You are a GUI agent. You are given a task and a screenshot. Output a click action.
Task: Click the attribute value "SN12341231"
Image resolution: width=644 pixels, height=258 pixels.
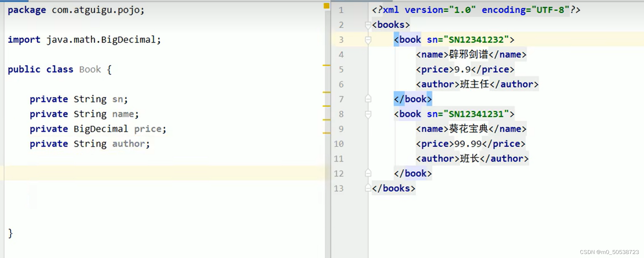[476, 114]
